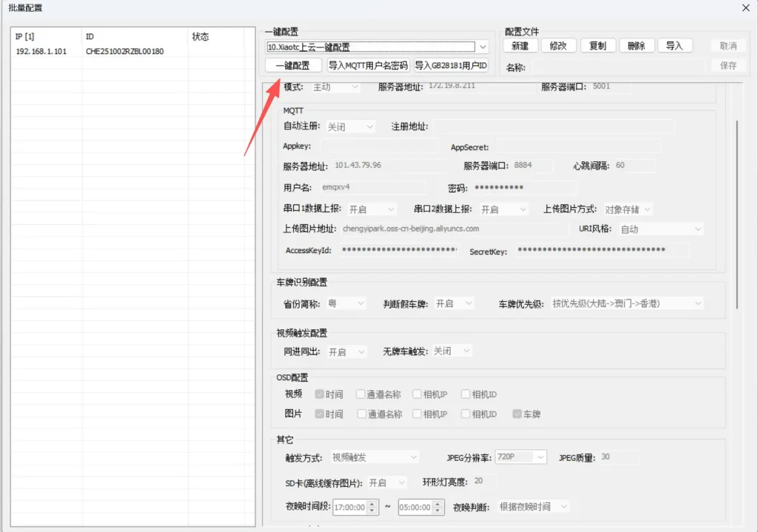This screenshot has width=758, height=532.
Task: Toggle the 车牌 checkbox in 图片 row
Action: (x=517, y=414)
